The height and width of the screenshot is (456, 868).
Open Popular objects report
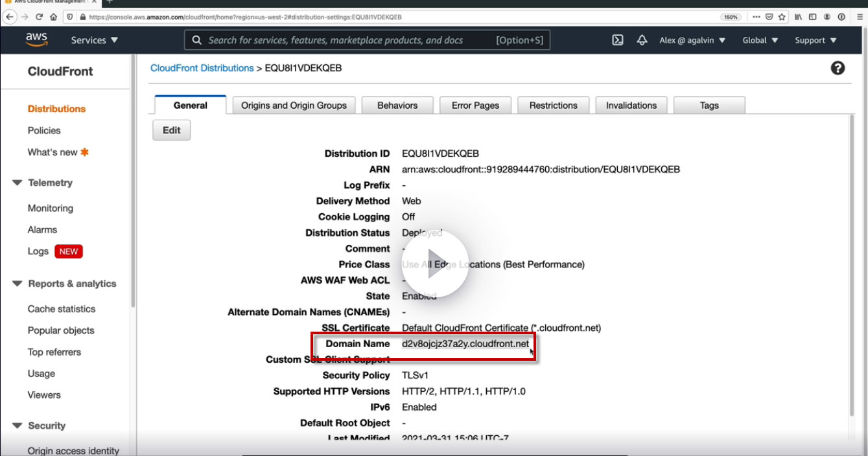point(61,330)
